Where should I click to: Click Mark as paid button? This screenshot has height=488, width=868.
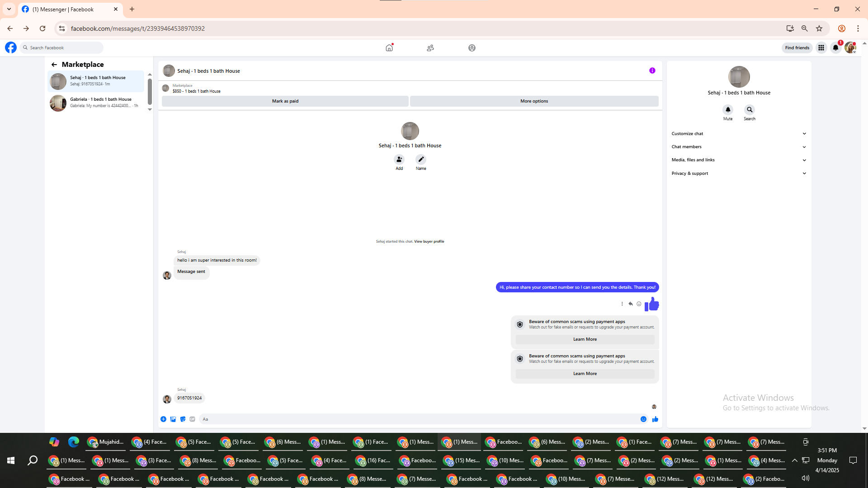coord(285,101)
